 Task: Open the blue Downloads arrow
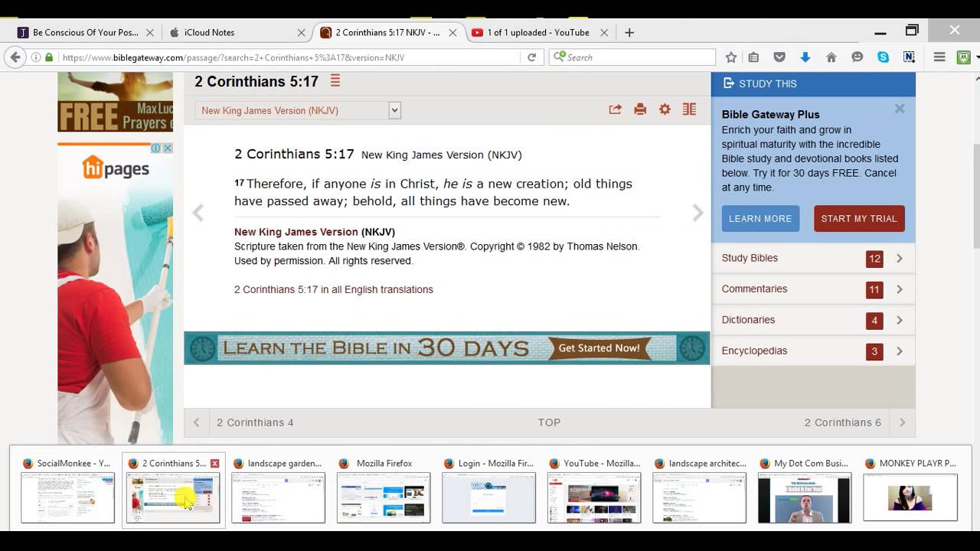[805, 57]
